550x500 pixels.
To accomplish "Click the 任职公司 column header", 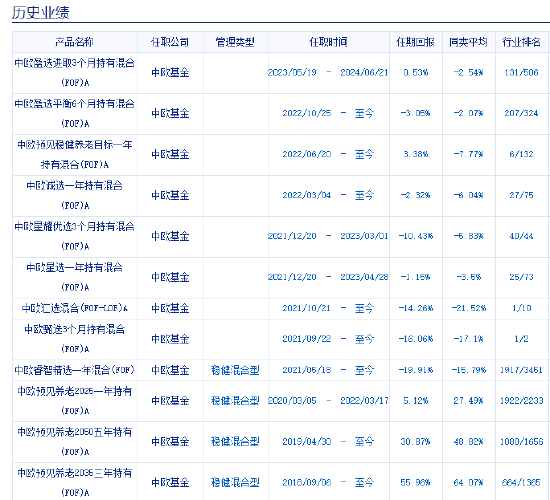I will point(170,42).
